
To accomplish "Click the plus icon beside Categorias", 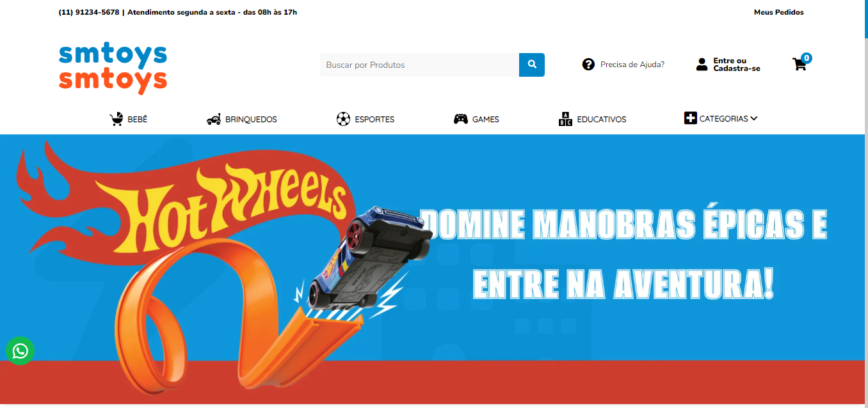I will (690, 118).
